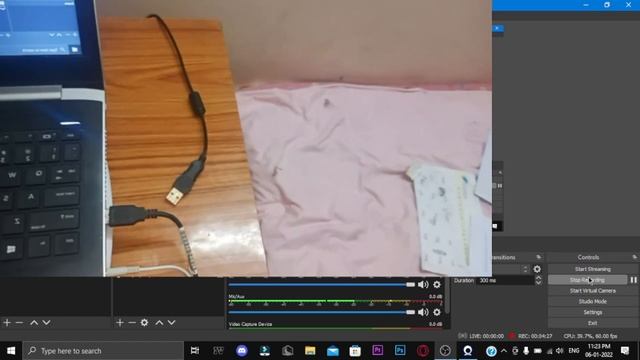Open Mic/Aux channel settings gear
Viewport: 640px width, 360px height.
pyautogui.click(x=437, y=312)
